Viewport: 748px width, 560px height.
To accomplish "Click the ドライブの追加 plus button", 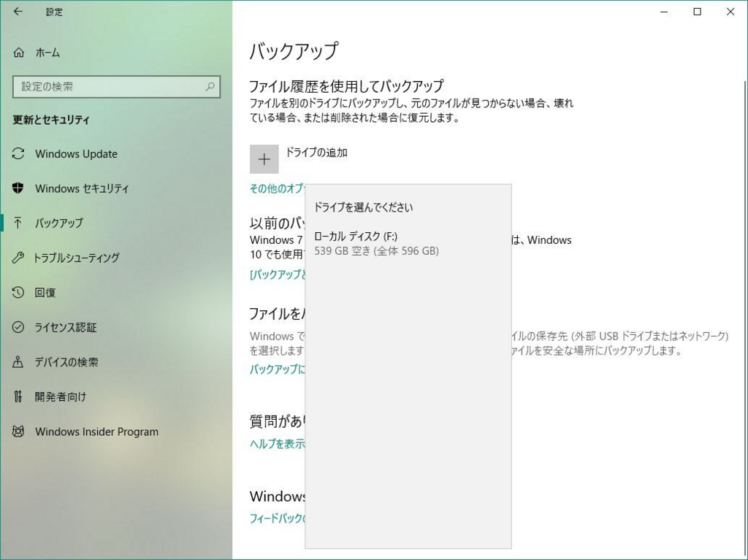I will click(264, 158).
